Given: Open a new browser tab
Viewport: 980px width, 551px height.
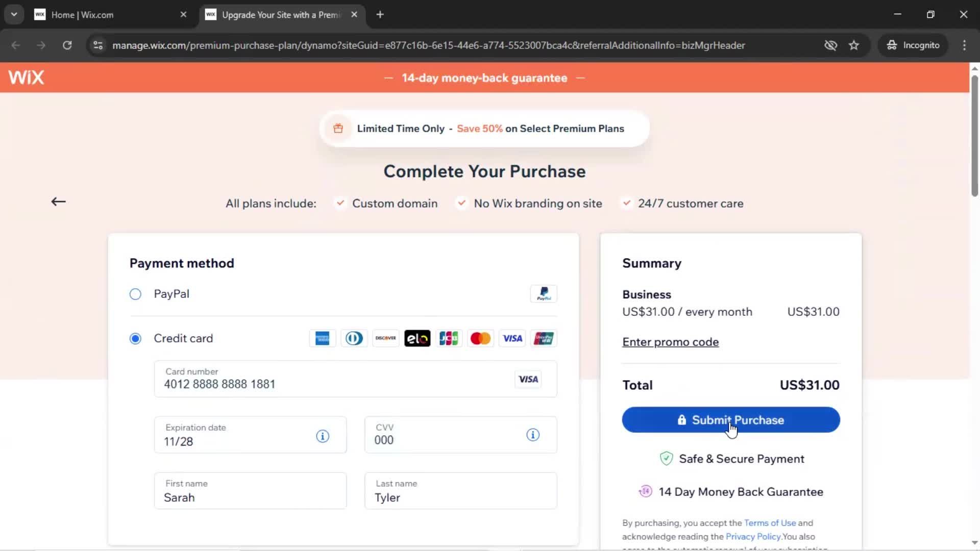Looking at the screenshot, I should pos(380,14).
